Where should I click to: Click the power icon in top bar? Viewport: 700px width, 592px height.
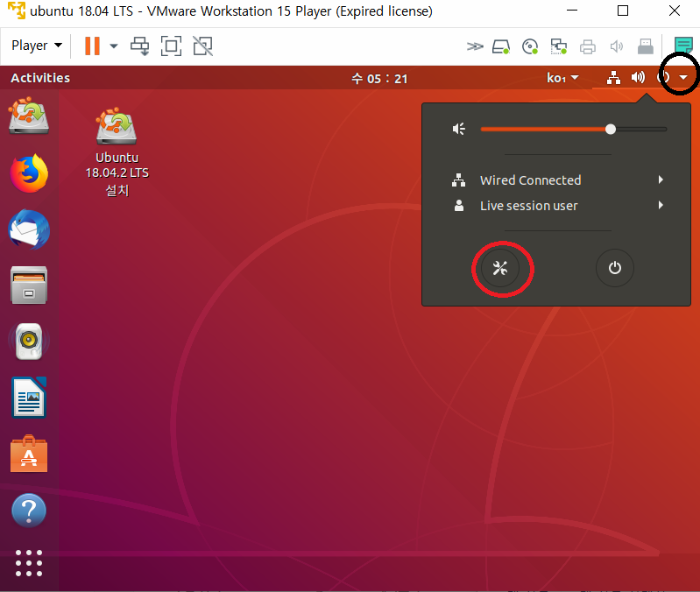664,77
